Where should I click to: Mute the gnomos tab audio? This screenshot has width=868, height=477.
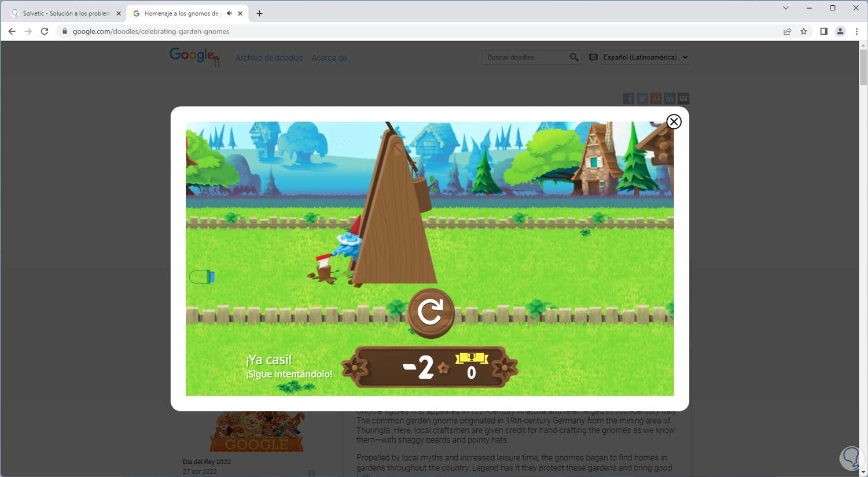point(229,13)
